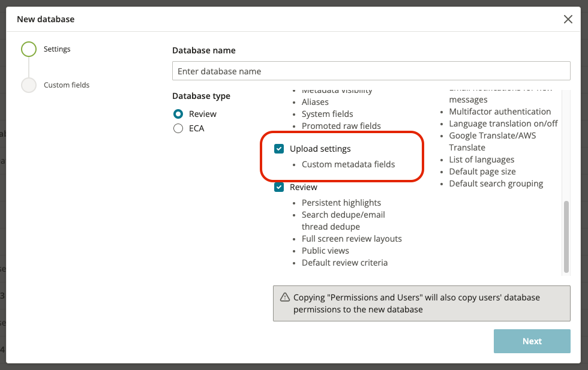Viewport: 588px width, 370px height.
Task: Click the Upload settings label
Action: point(320,149)
